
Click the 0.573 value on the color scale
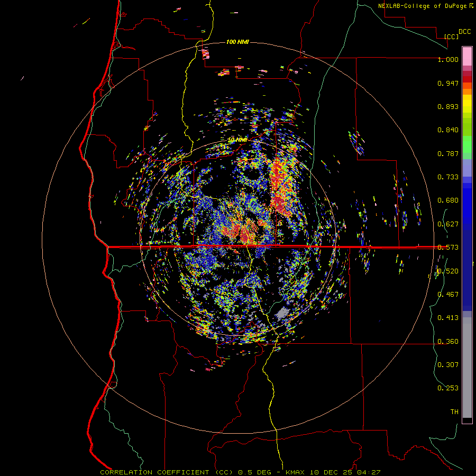[448, 248]
